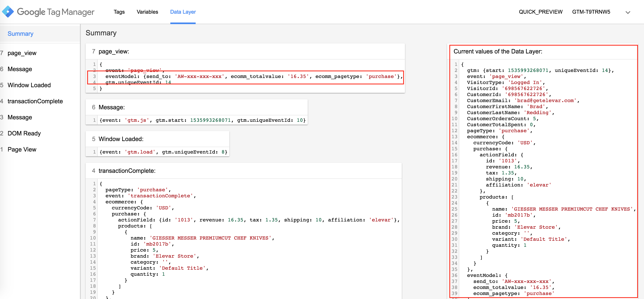Select DOM Ready event in sidebar
This screenshot has height=299, width=644.
(x=24, y=133)
